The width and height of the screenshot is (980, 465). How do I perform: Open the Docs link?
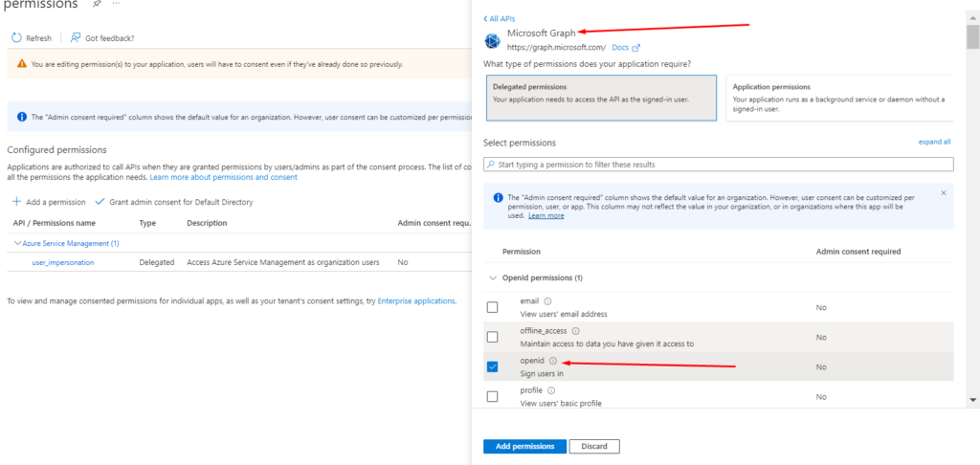(x=620, y=48)
